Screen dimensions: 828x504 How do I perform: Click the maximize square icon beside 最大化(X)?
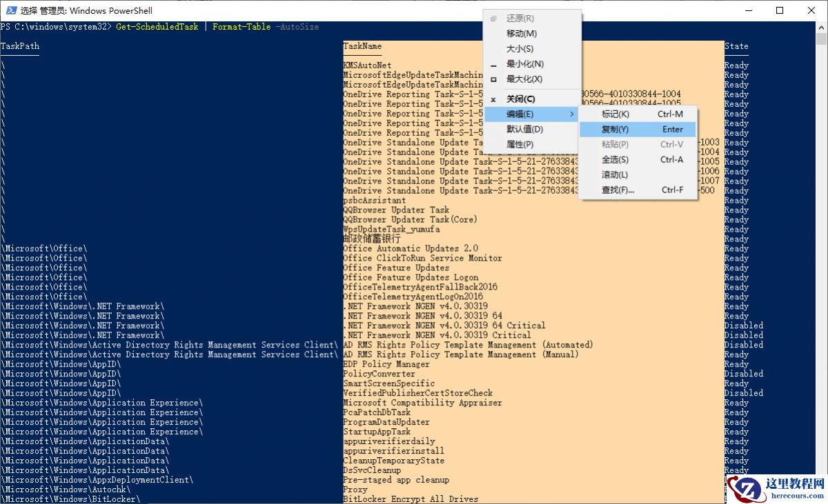(x=492, y=79)
